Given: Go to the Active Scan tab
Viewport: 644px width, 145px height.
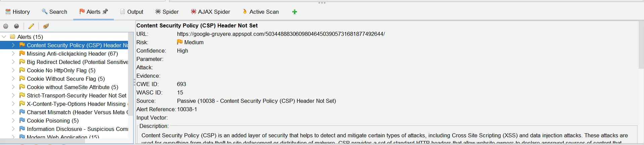Looking at the screenshot, I should tap(261, 12).
